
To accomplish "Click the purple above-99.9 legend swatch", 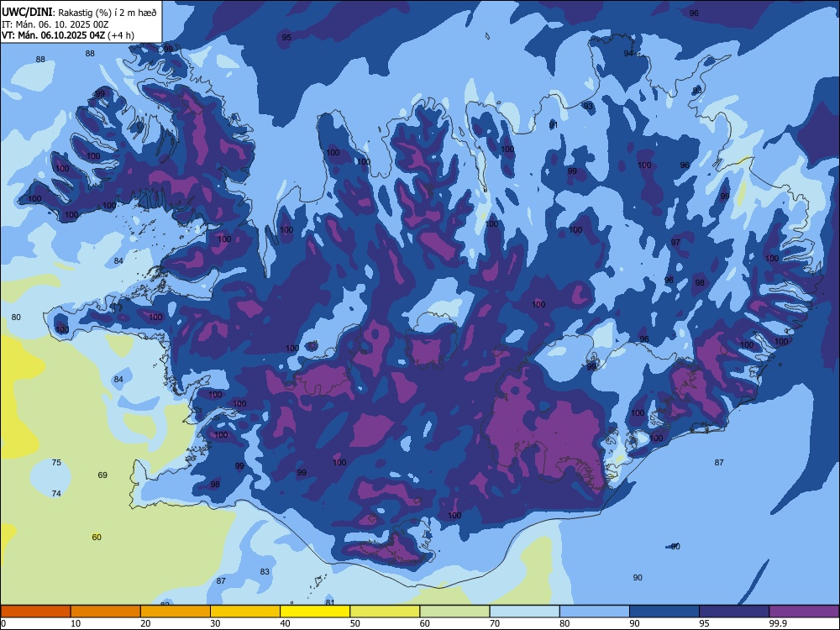I will (x=804, y=612).
